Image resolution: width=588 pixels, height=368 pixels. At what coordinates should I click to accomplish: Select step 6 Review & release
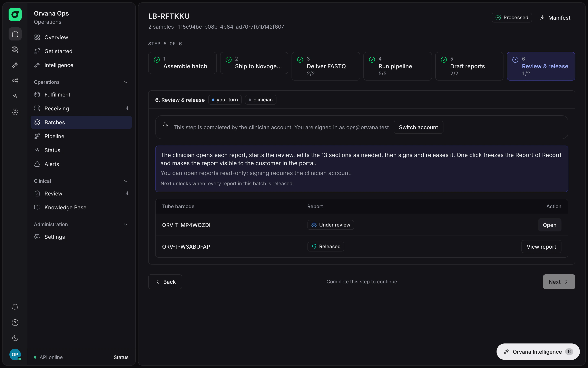pos(541,66)
